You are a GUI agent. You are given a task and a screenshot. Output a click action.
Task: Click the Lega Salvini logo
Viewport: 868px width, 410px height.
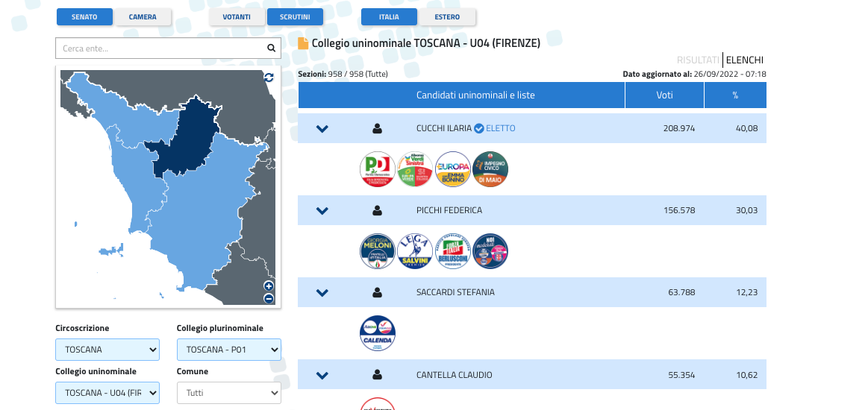point(415,251)
